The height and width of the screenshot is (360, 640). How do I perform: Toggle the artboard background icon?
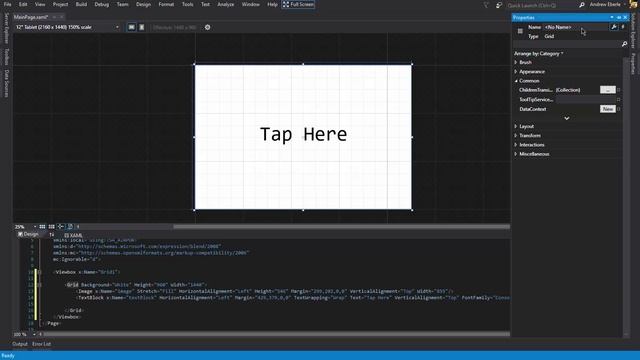(70, 227)
